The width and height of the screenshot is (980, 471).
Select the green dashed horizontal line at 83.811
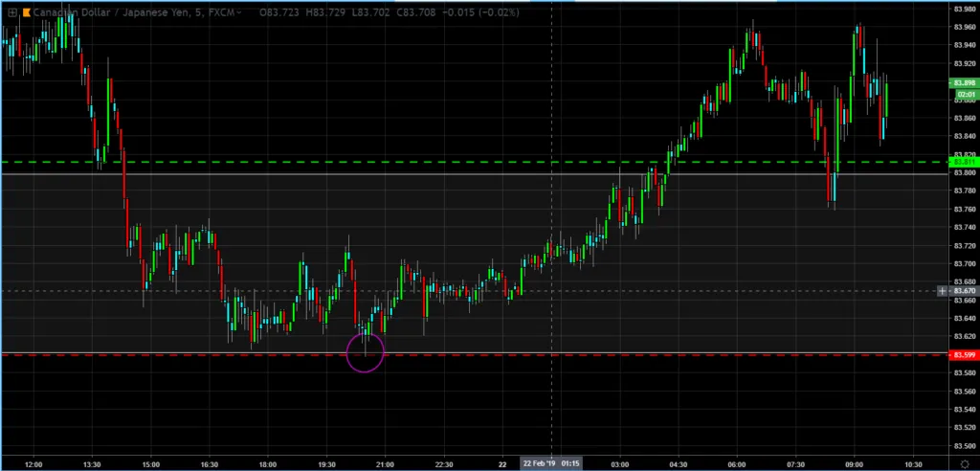pos(474,162)
